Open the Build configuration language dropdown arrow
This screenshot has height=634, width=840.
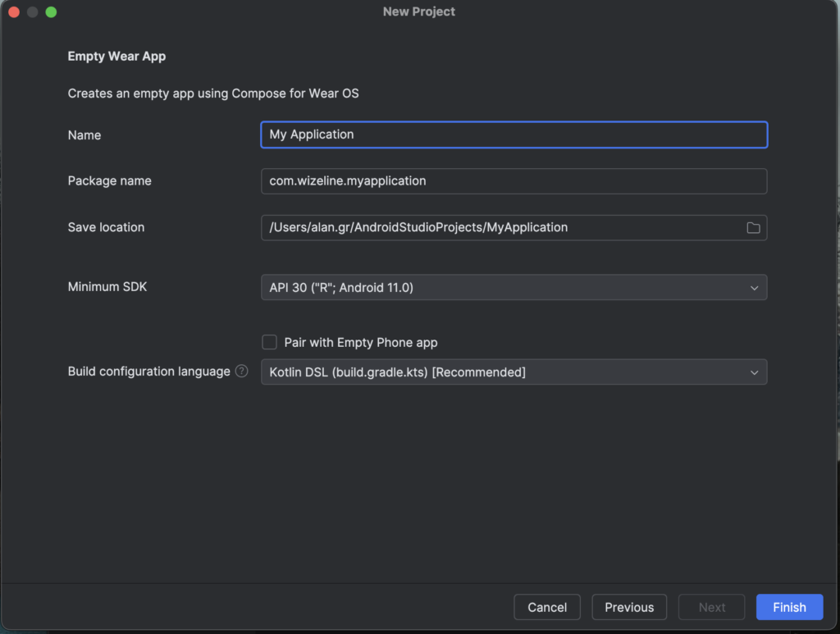pyautogui.click(x=754, y=372)
